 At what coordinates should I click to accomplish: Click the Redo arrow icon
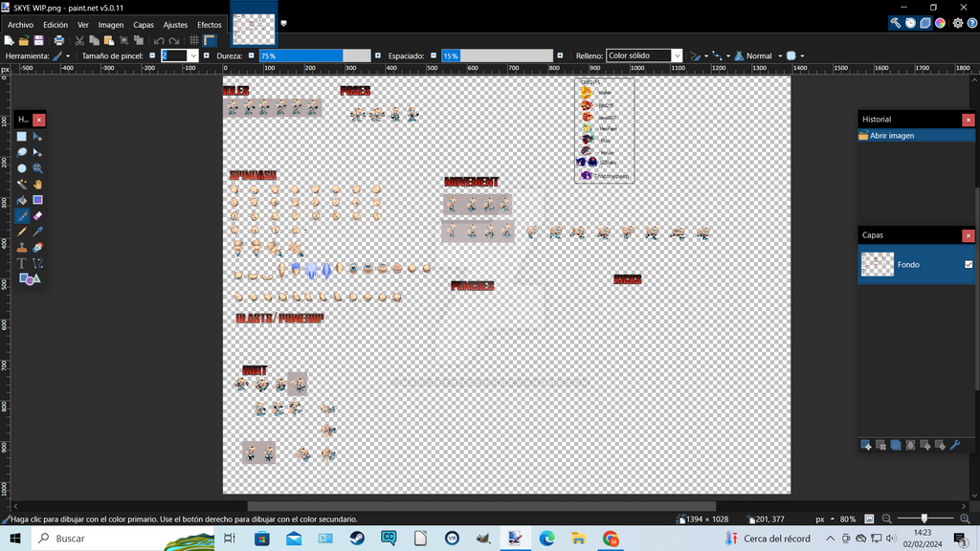tap(174, 40)
